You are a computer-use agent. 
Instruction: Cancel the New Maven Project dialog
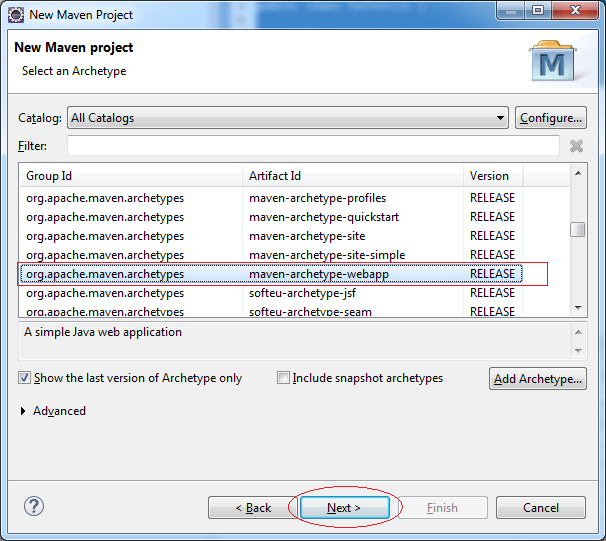541,508
